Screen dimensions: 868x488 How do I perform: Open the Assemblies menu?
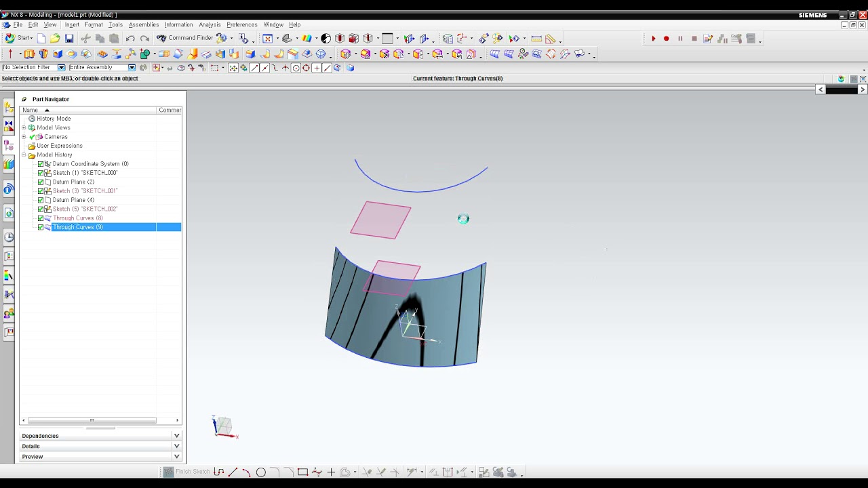[x=144, y=24]
